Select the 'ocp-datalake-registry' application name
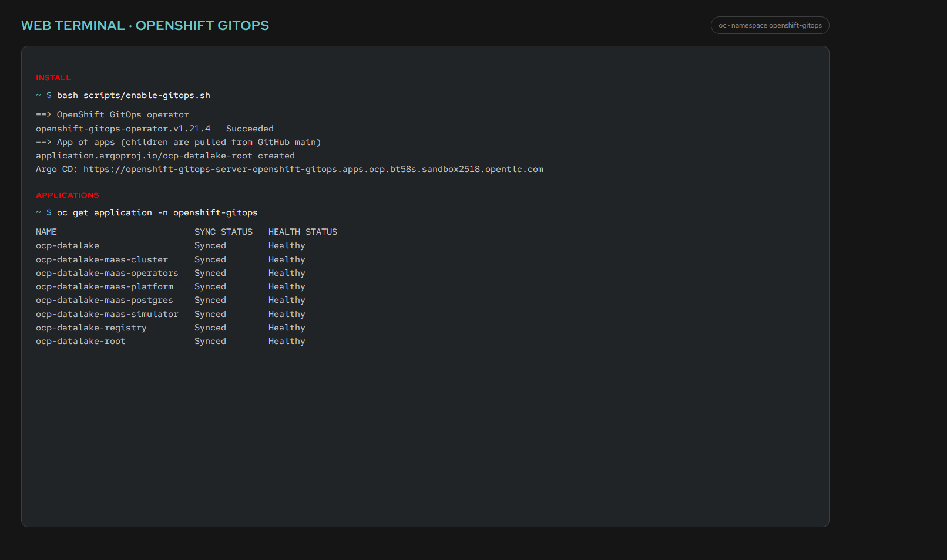 91,328
